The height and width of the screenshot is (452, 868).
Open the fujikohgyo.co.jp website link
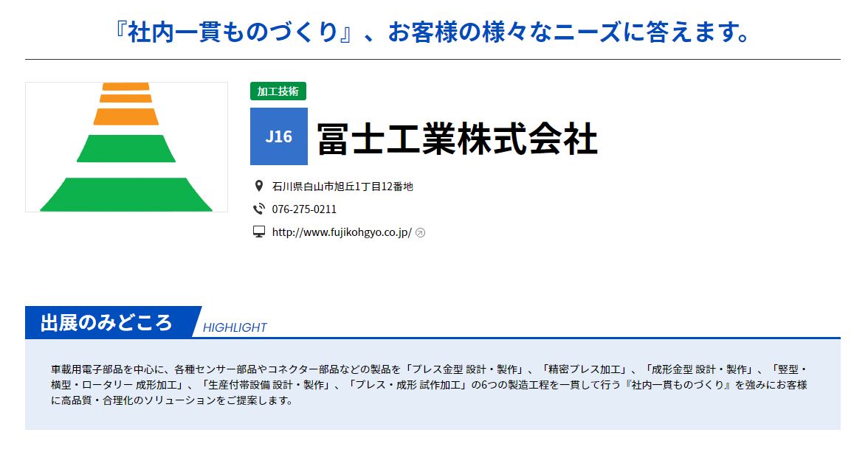[342, 232]
